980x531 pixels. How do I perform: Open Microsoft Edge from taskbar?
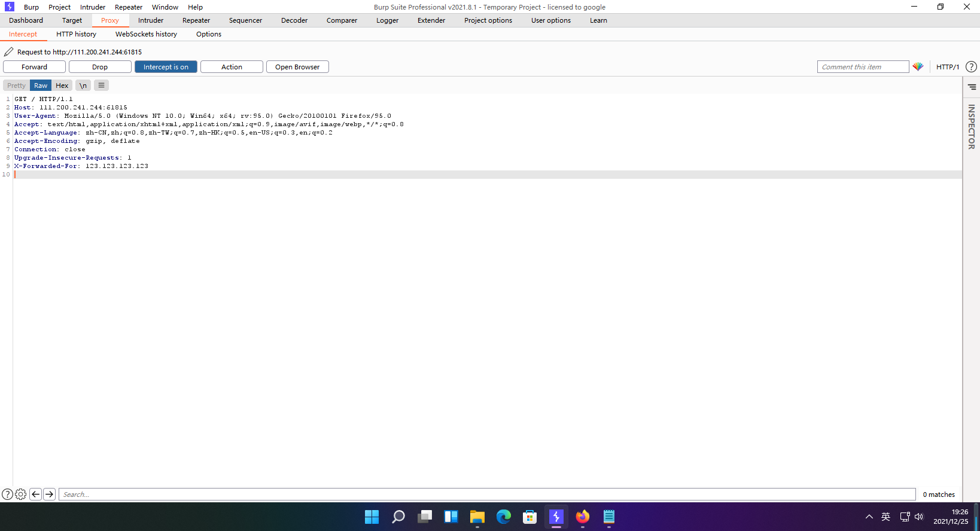(503, 517)
